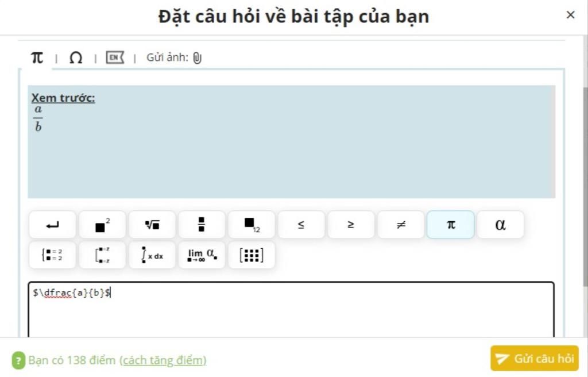This screenshot has width=588, height=377.
Task: Click the Xem trước preview heading
Action: point(63,98)
